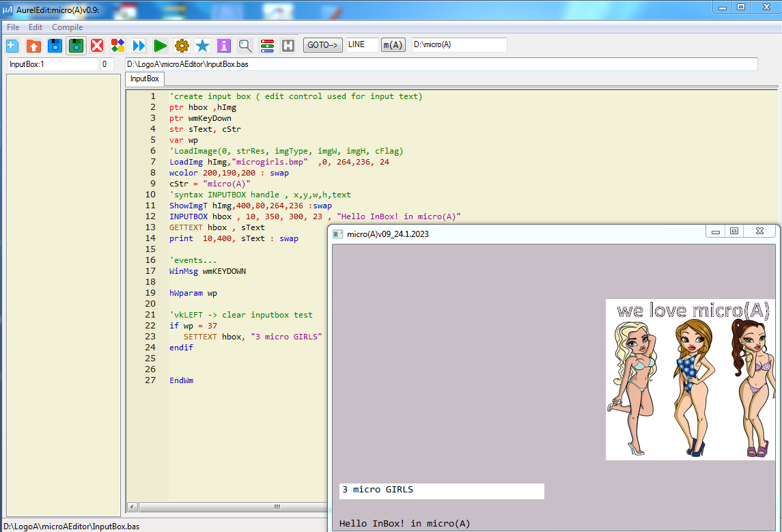This screenshot has height=532, width=782.
Task: Click code line 'ptr hbox ,hImg'
Action: tap(202, 107)
